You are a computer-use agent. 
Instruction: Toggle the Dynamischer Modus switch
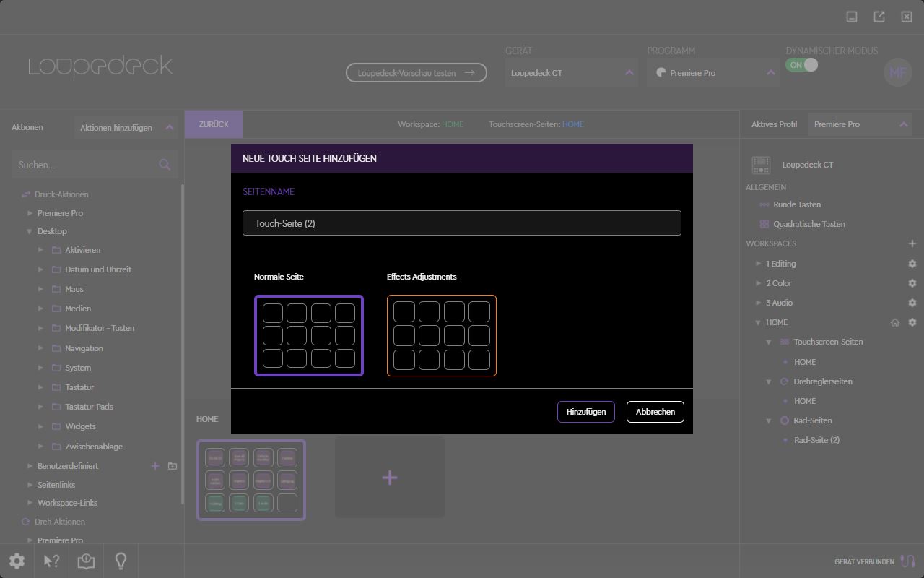click(802, 65)
